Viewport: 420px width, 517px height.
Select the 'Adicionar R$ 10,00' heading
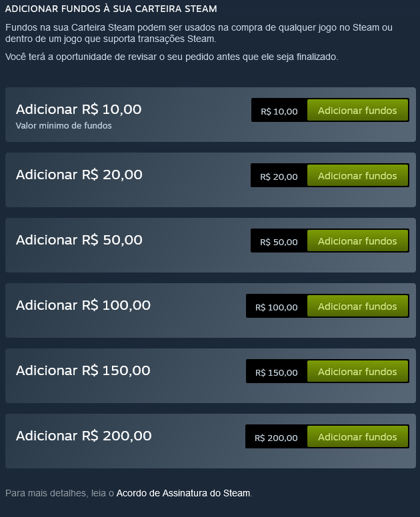click(79, 109)
